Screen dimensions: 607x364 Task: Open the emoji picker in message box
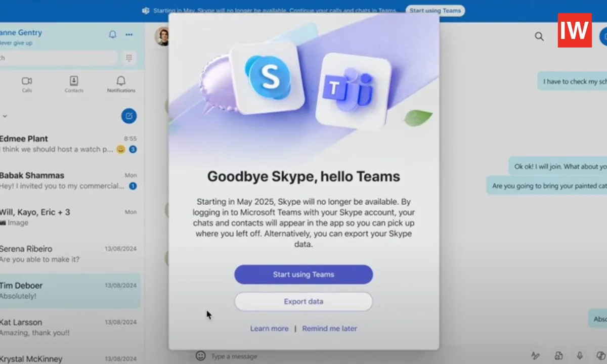click(x=201, y=356)
